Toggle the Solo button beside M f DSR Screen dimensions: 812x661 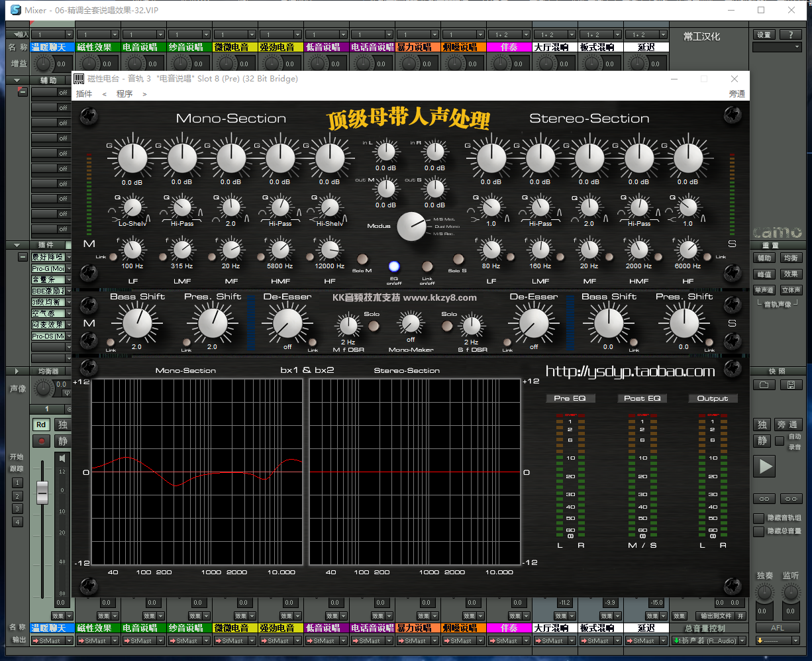(x=373, y=326)
